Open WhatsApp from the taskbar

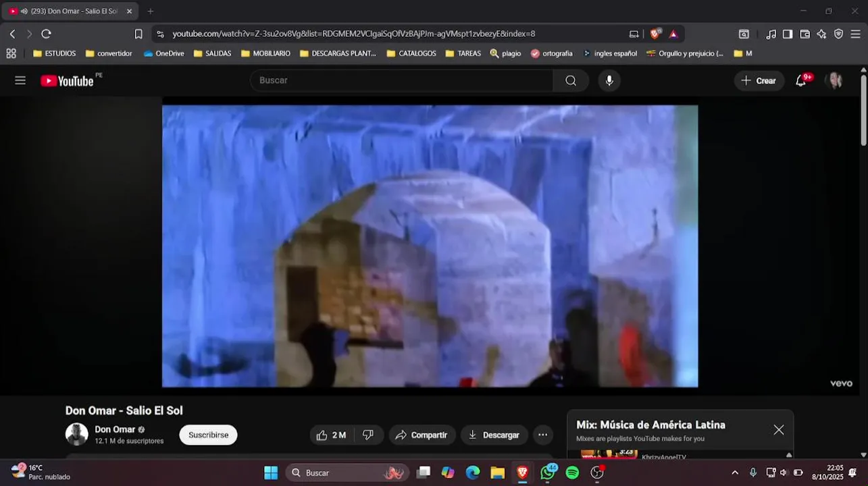coord(548,473)
